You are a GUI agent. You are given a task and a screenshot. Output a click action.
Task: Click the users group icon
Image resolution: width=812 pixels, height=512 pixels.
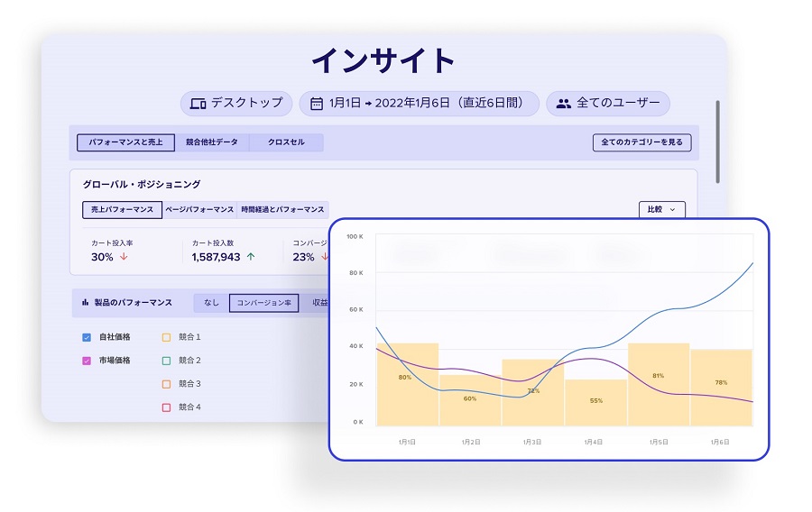[x=563, y=104]
